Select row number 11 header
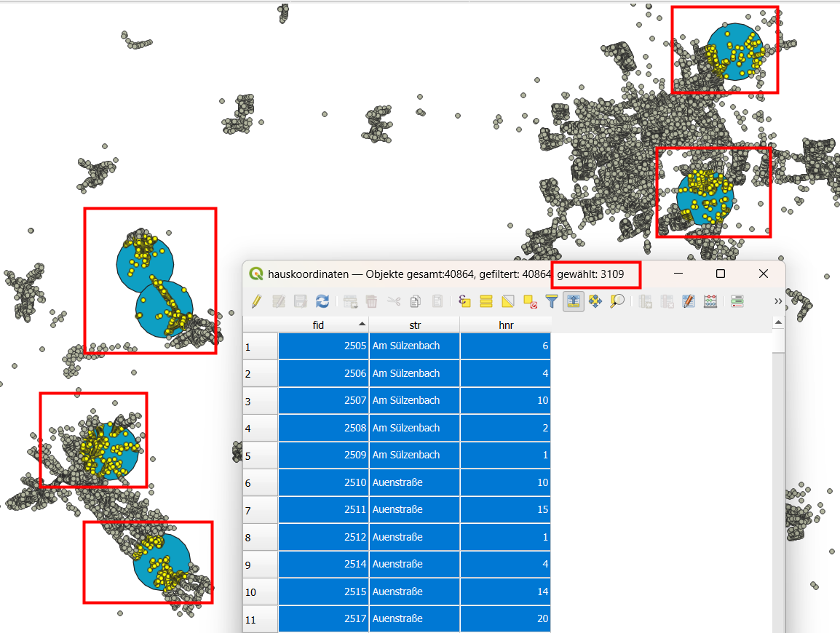This screenshot has width=840, height=633. click(261, 620)
